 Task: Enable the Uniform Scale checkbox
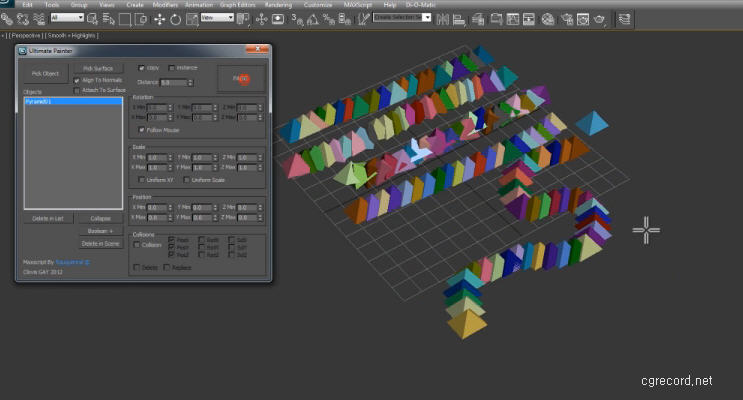[186, 180]
